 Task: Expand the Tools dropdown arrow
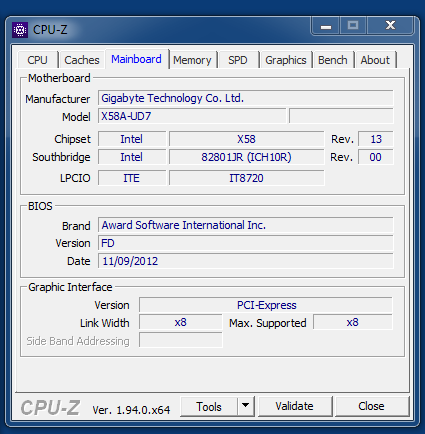[x=246, y=406]
